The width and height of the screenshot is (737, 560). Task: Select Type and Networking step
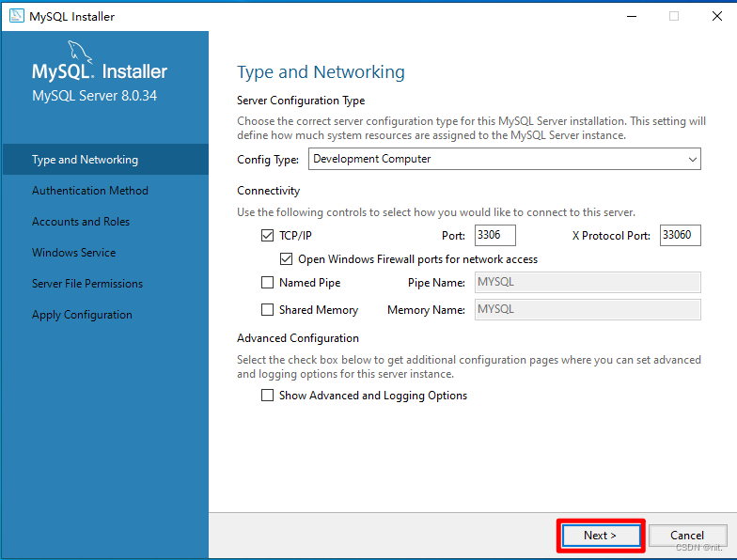pyautogui.click(x=105, y=160)
